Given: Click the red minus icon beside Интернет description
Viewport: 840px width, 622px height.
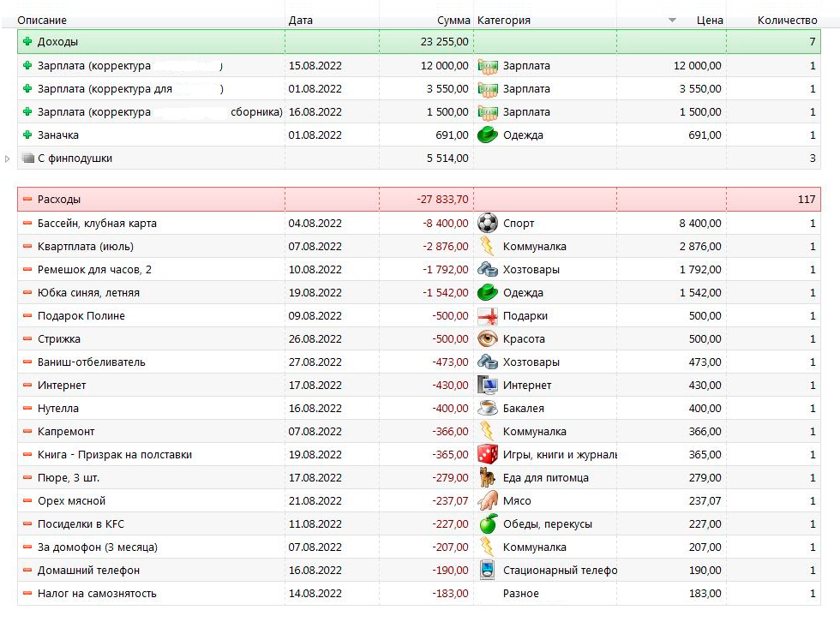Looking at the screenshot, I should coord(27,385).
